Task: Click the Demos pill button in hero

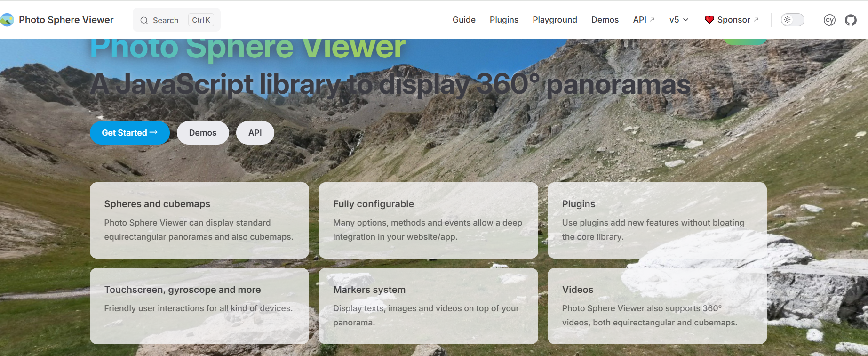Action: [x=203, y=133]
